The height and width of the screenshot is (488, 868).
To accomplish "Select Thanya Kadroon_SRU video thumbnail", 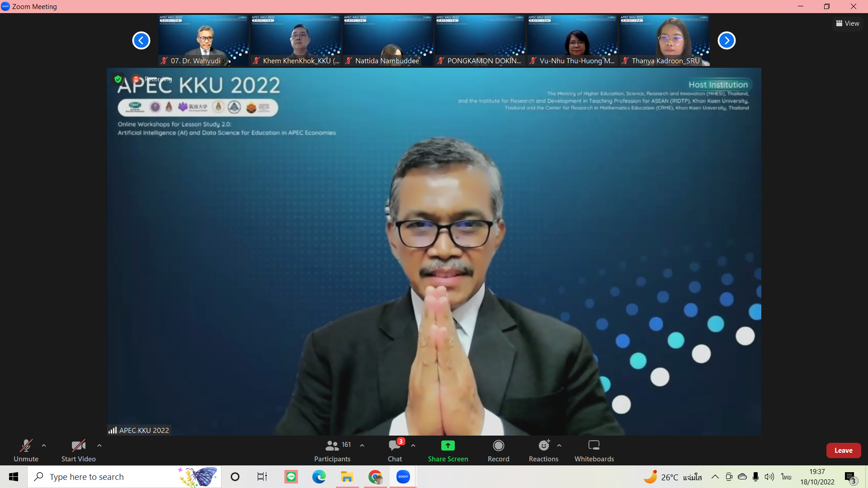I will pyautogui.click(x=664, y=41).
